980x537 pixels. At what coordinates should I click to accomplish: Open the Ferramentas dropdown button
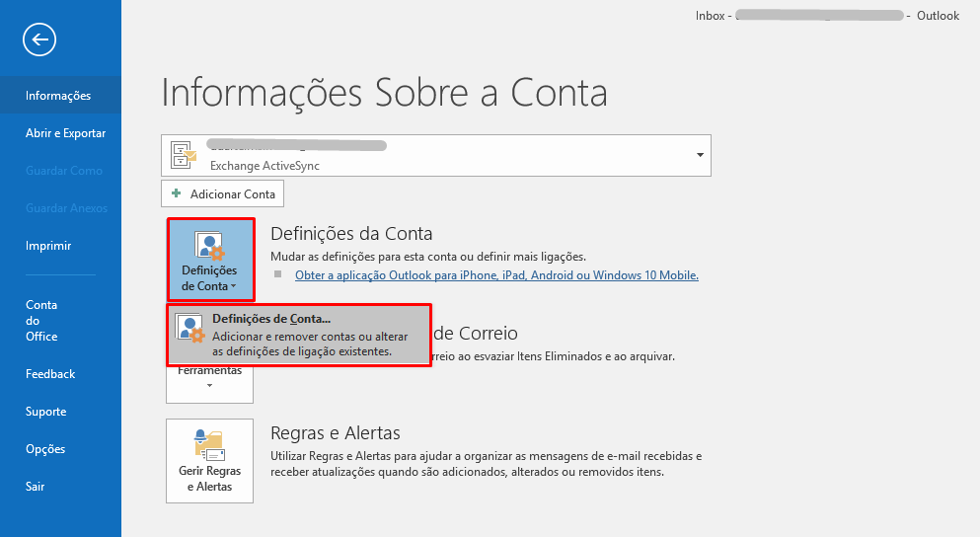(209, 379)
